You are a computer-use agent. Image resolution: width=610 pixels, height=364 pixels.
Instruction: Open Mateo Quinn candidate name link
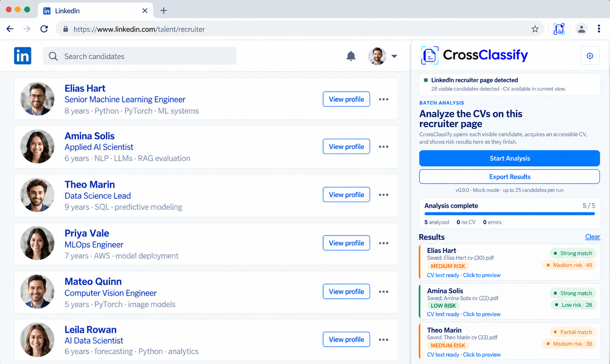93,281
